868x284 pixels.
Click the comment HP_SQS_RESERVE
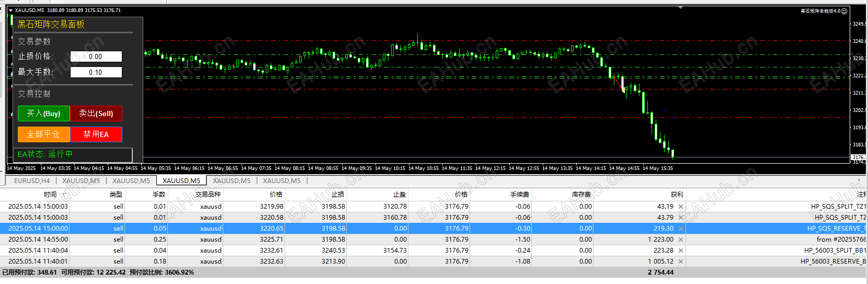point(837,229)
